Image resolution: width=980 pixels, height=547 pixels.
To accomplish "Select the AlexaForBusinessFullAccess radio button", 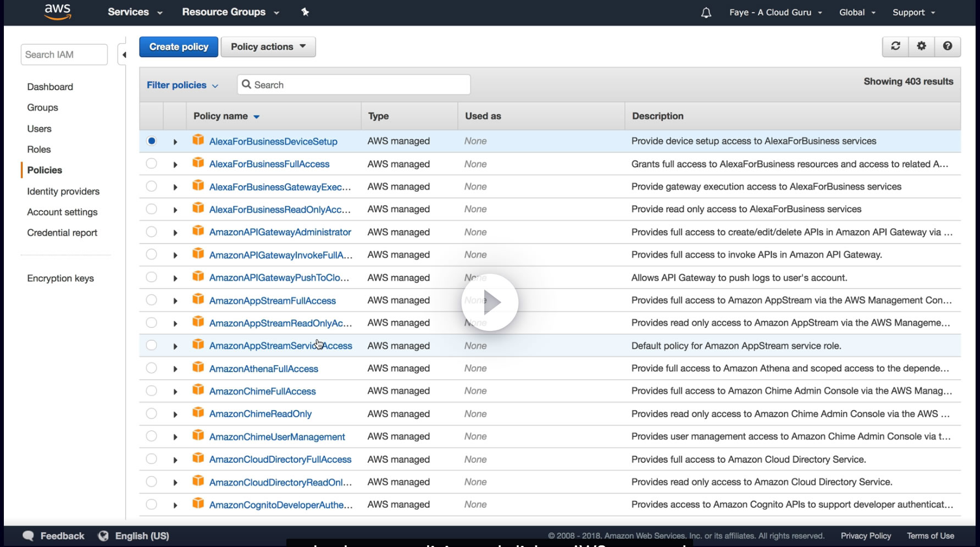I will click(x=152, y=164).
